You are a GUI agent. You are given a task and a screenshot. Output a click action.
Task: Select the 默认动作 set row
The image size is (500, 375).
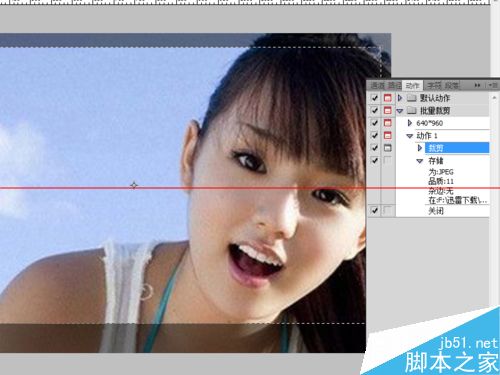(442, 98)
